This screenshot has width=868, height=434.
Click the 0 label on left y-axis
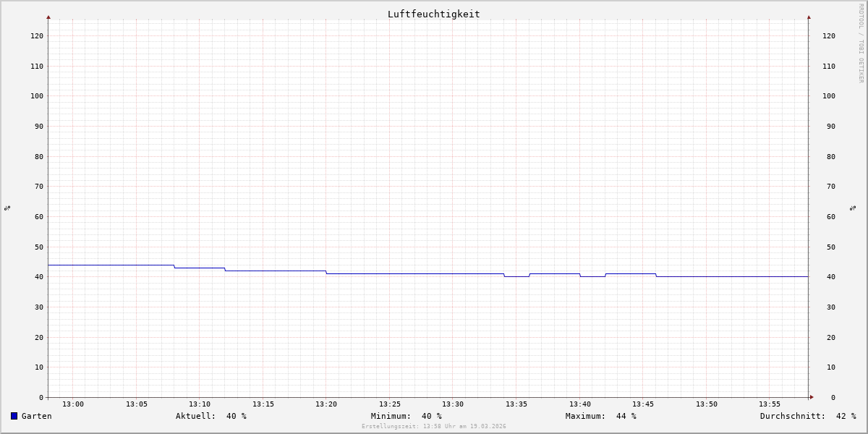41,397
